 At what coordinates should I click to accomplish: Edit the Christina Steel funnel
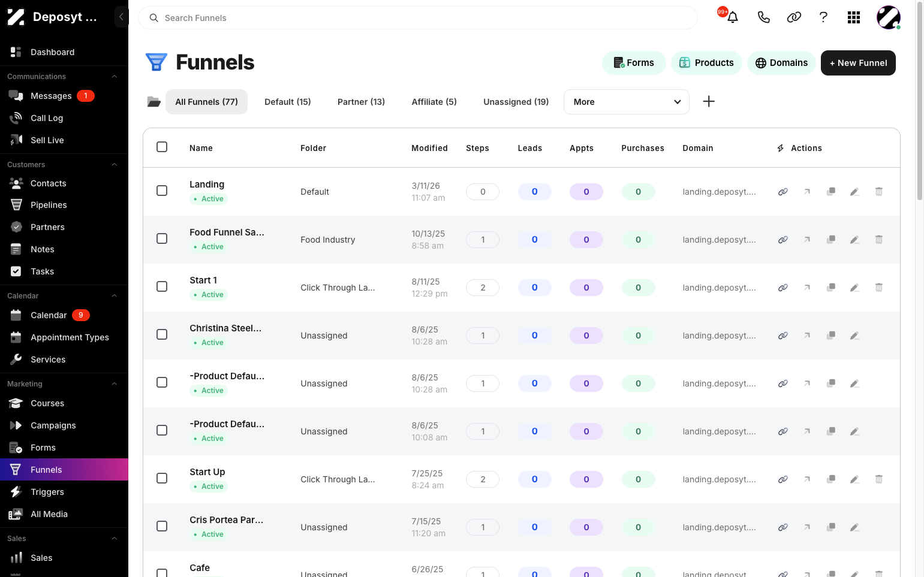(x=855, y=336)
